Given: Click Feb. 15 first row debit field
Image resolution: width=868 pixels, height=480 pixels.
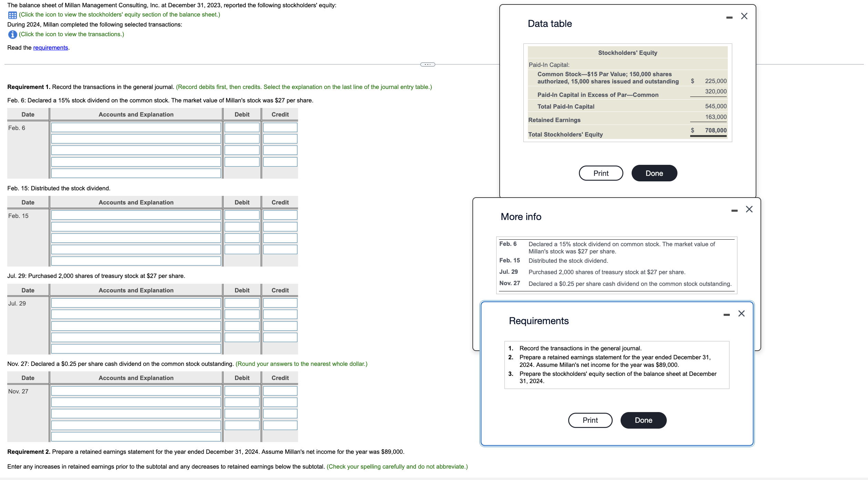Looking at the screenshot, I should (242, 215).
